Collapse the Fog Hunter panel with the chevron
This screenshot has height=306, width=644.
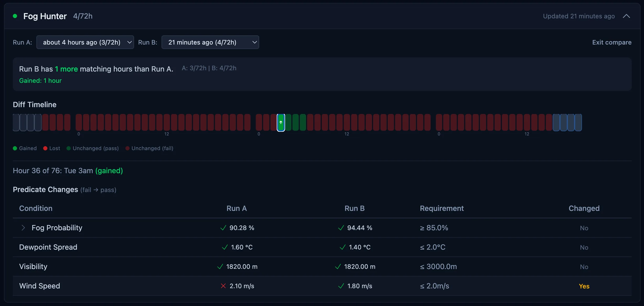pyautogui.click(x=626, y=16)
